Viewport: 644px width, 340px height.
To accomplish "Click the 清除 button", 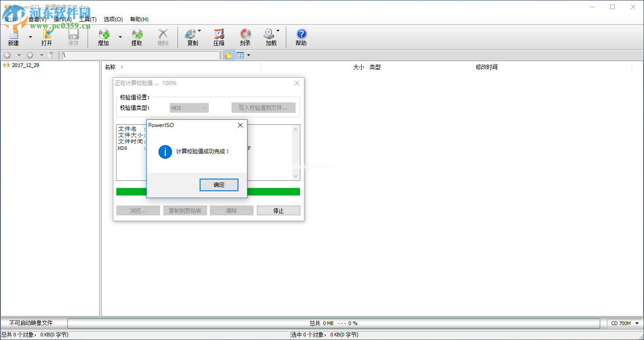I will pos(232,211).
